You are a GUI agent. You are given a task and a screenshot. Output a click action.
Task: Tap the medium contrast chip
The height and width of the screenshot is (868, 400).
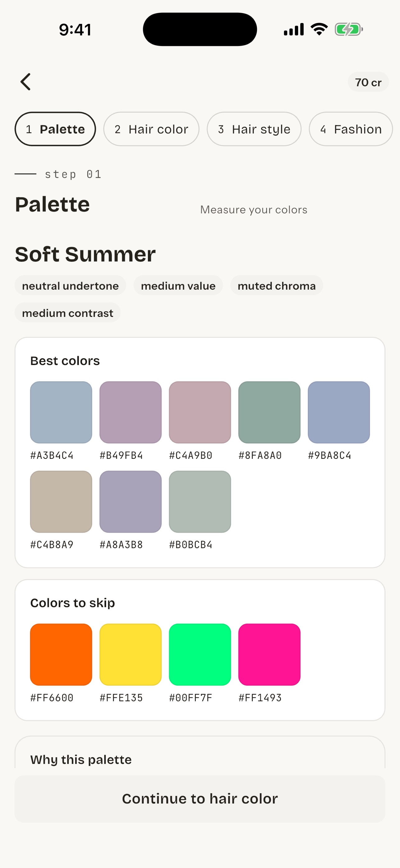point(67,313)
